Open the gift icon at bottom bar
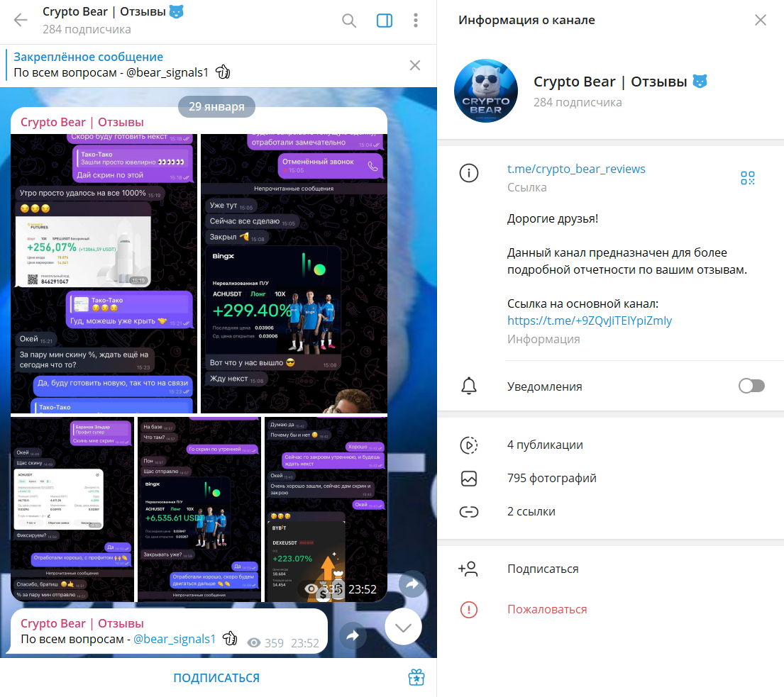Screen dimensions: 784x697 click(416, 678)
